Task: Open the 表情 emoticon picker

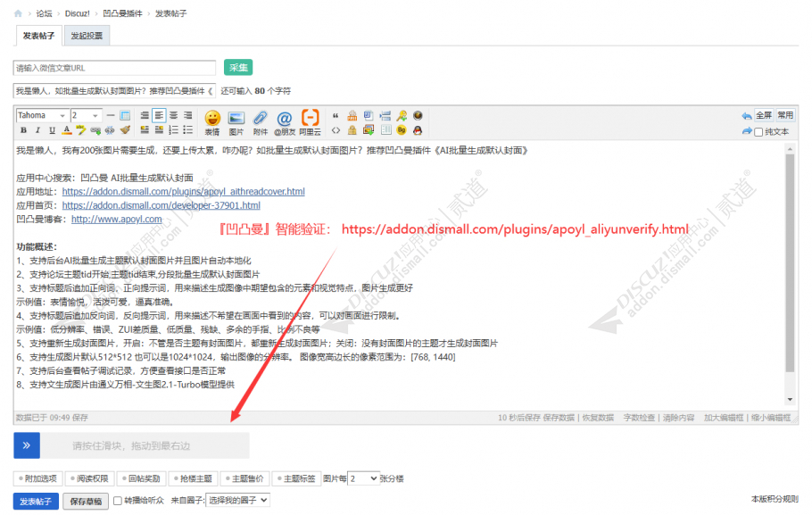Action: coord(212,123)
